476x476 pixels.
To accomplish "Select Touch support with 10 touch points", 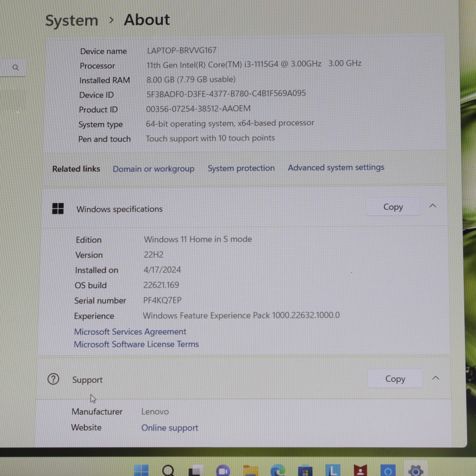I will coord(210,138).
